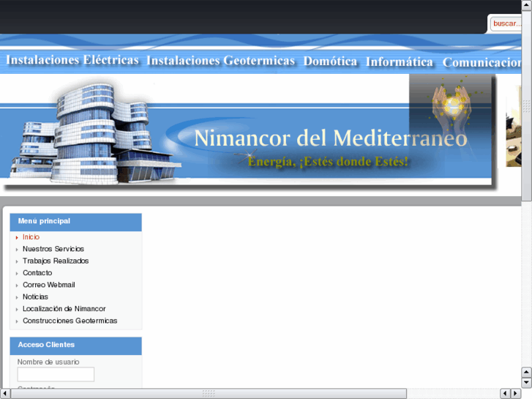Image resolution: width=532 pixels, height=399 pixels.
Task: Click the horizontal scrollbar right arrow at far right
Action: point(516,393)
